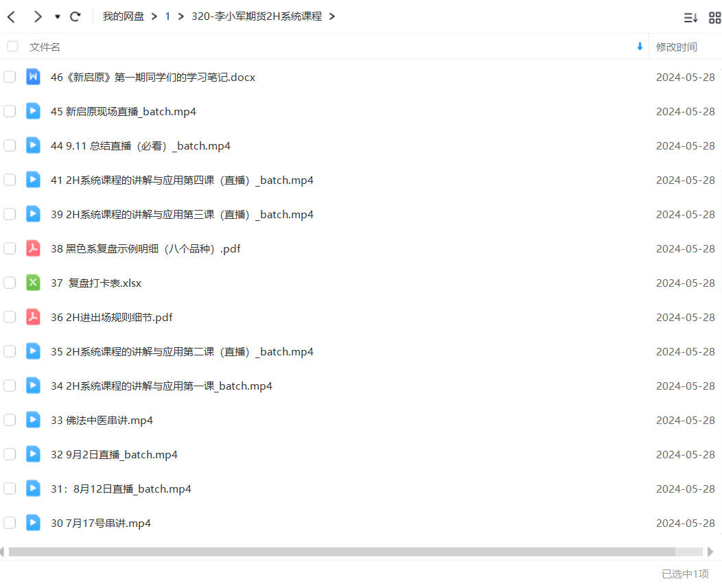This screenshot has width=722, height=588.
Task: Go to folder 1 in breadcrumb
Action: [x=167, y=16]
